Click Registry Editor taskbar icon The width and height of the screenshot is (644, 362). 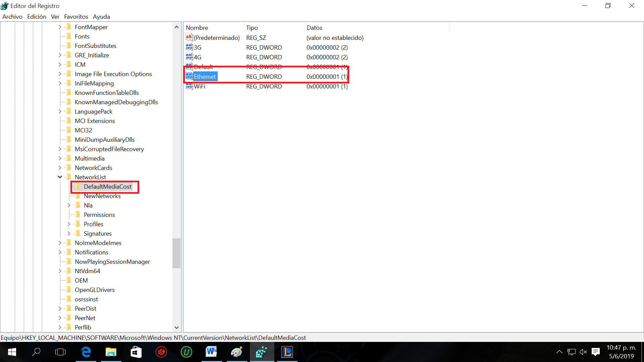pos(262,352)
